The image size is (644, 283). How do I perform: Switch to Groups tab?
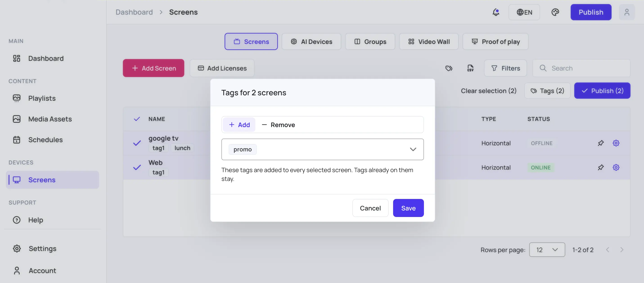tap(370, 42)
